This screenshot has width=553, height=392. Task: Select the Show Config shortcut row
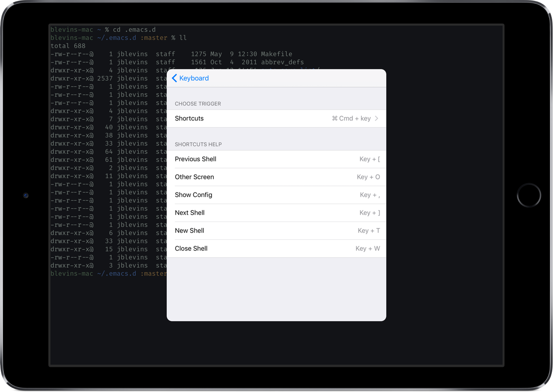coord(276,195)
